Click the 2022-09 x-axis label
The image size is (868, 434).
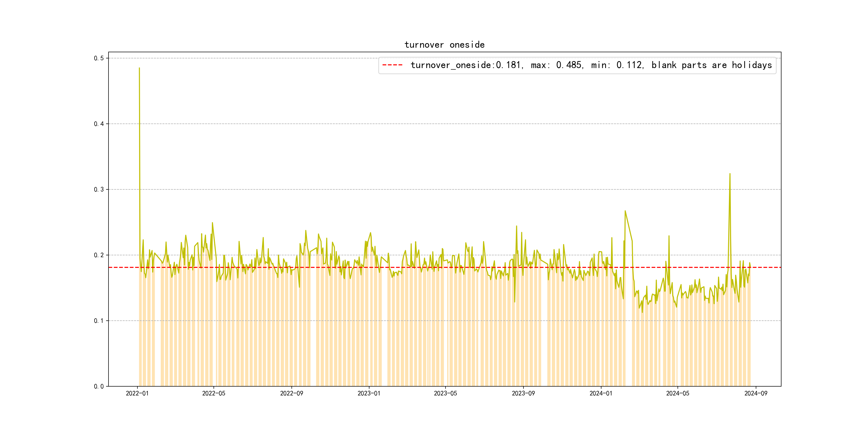[291, 394]
